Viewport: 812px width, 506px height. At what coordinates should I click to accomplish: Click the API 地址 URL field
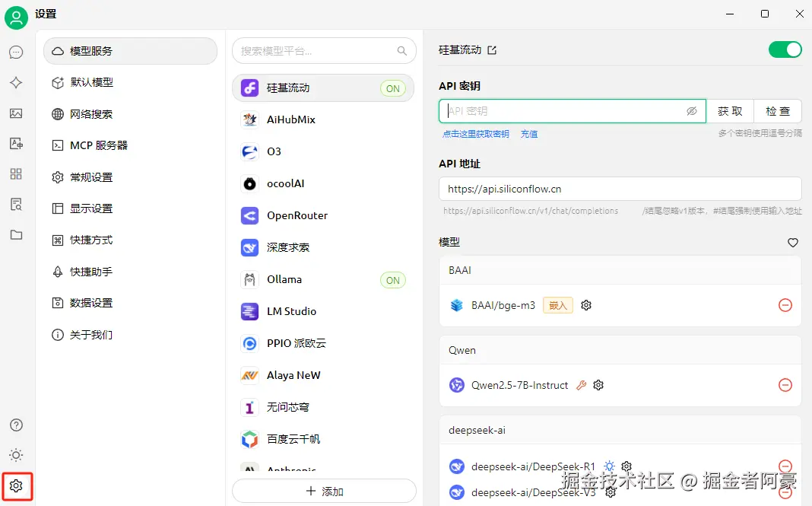point(620,189)
